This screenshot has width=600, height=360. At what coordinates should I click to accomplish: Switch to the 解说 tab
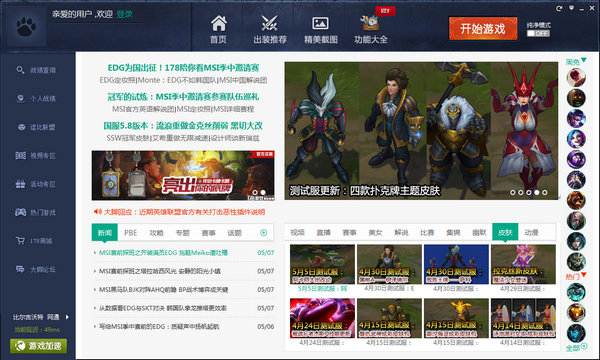(401, 232)
